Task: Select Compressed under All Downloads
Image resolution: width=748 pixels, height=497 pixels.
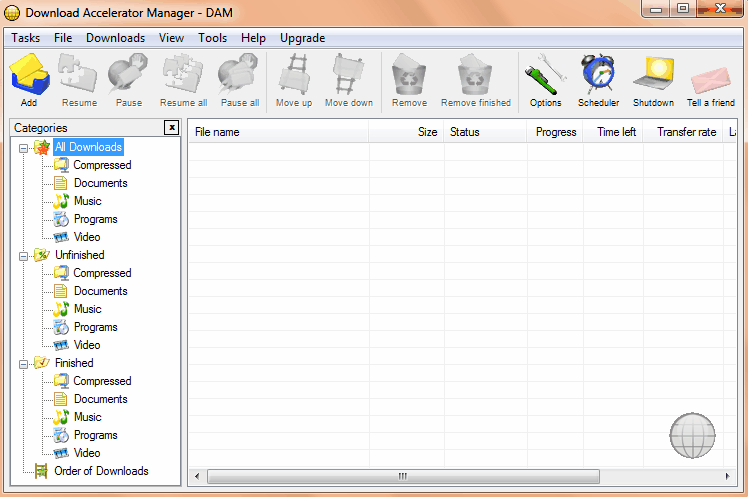Action: point(102,165)
